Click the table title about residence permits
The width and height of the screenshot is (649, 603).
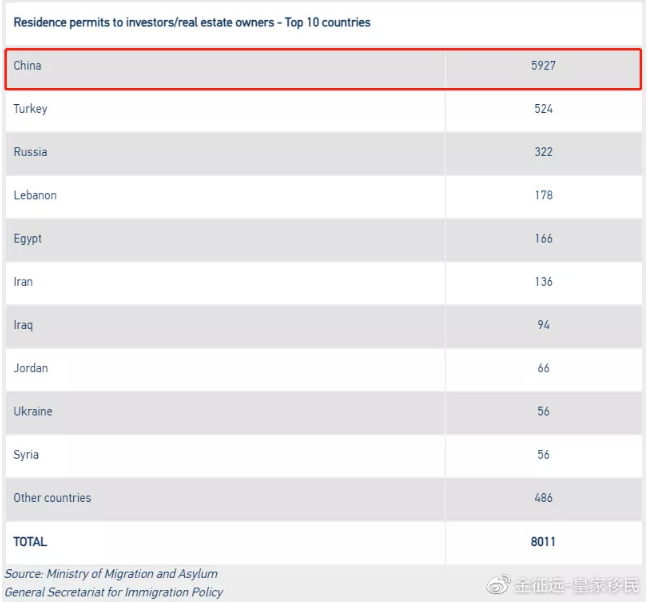tap(192, 22)
